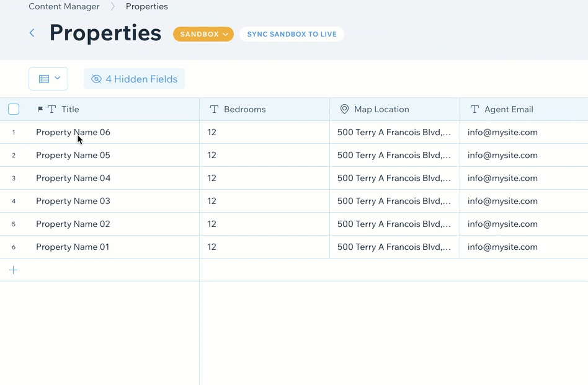The width and height of the screenshot is (588, 385).
Task: Click the Map Location pin icon
Action: click(344, 109)
